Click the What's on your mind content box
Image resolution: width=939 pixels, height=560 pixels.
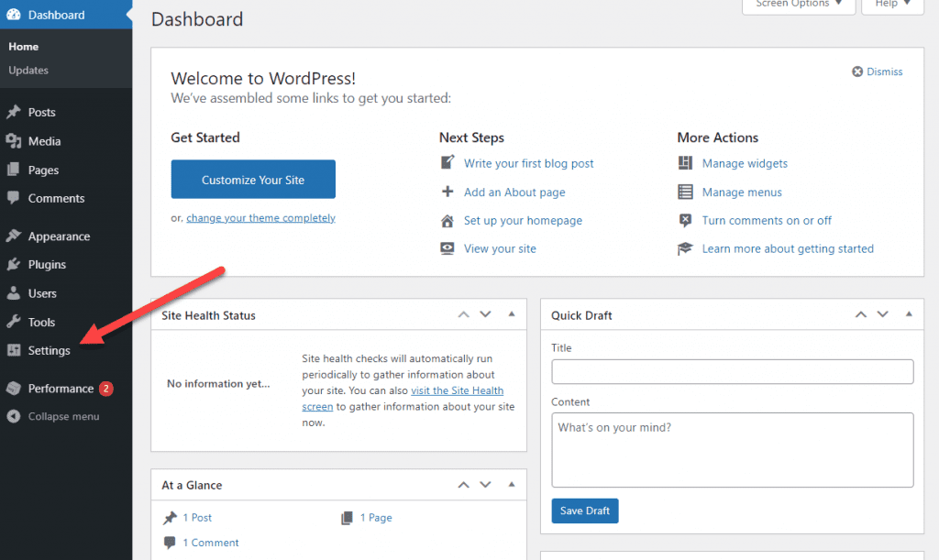pyautogui.click(x=733, y=450)
